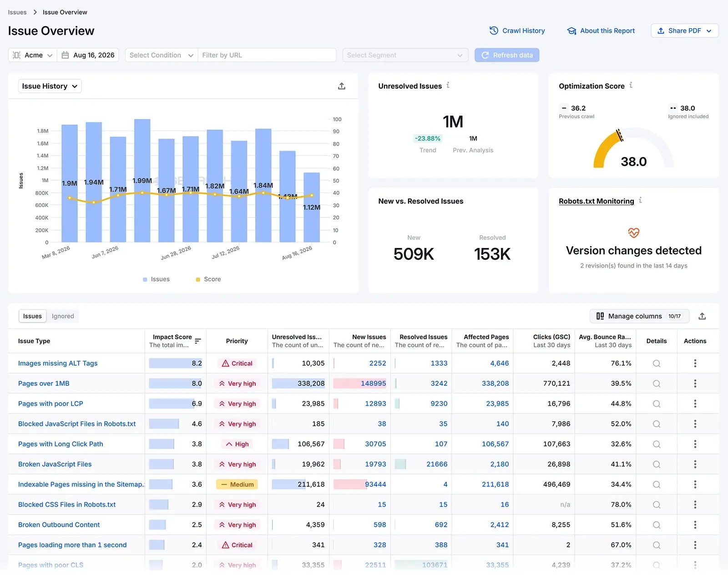The height and width of the screenshot is (575, 728).
Task: Click the Filter by URL field
Action: click(267, 55)
